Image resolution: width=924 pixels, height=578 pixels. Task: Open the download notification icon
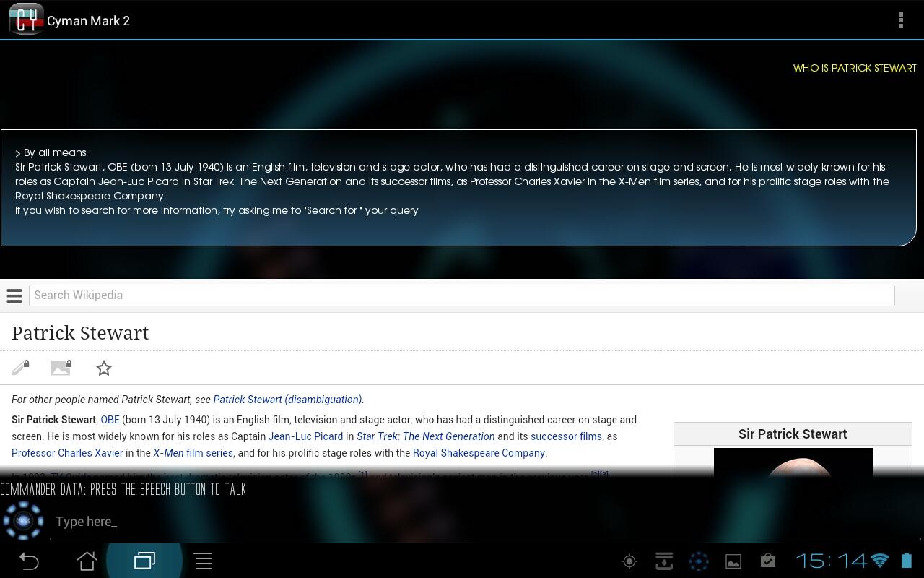664,561
